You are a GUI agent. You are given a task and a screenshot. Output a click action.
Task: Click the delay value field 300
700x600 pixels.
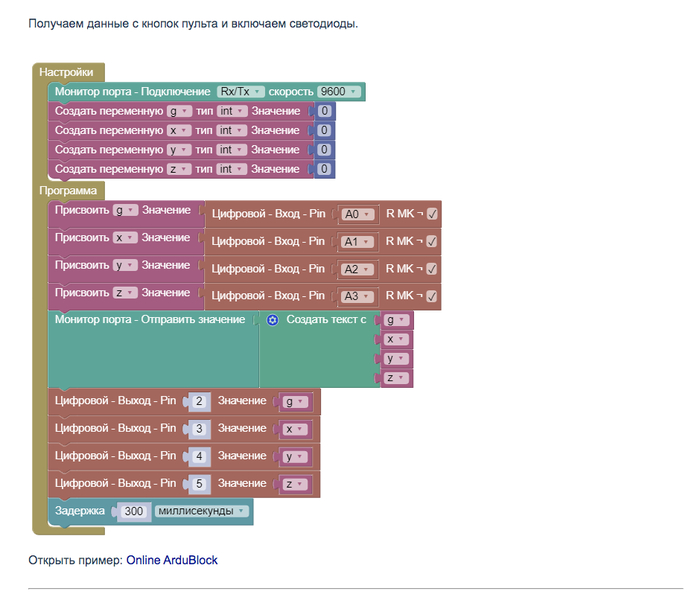coord(135,511)
